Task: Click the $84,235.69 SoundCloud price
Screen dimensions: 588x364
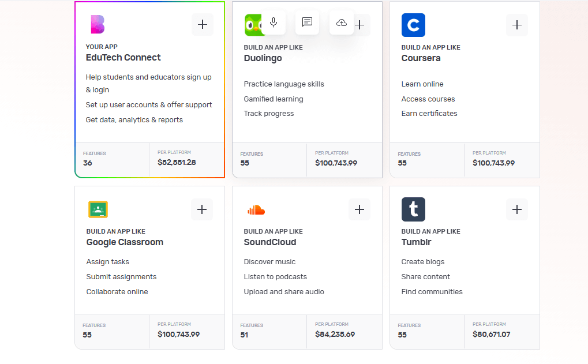Action: (335, 335)
